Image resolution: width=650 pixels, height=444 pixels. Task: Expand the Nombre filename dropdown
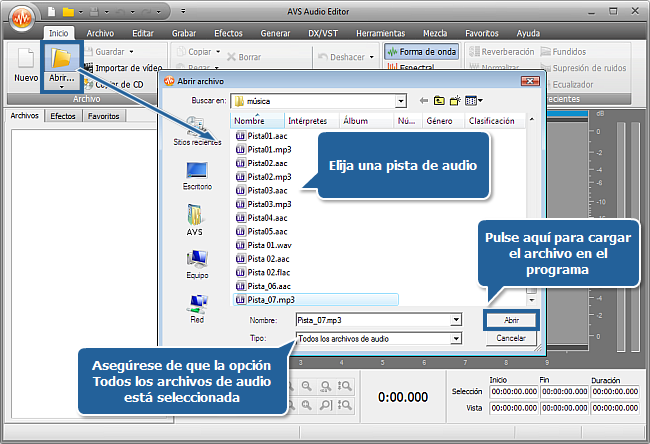point(456,320)
